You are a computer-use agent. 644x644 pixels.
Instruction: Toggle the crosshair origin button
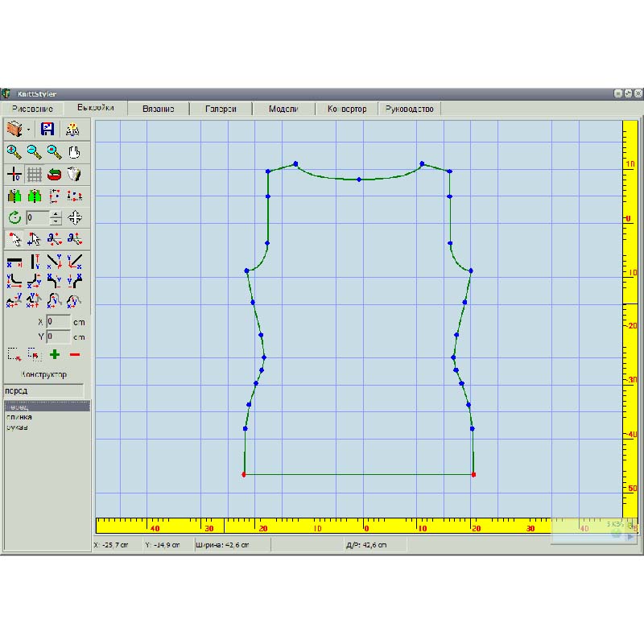coord(14,174)
